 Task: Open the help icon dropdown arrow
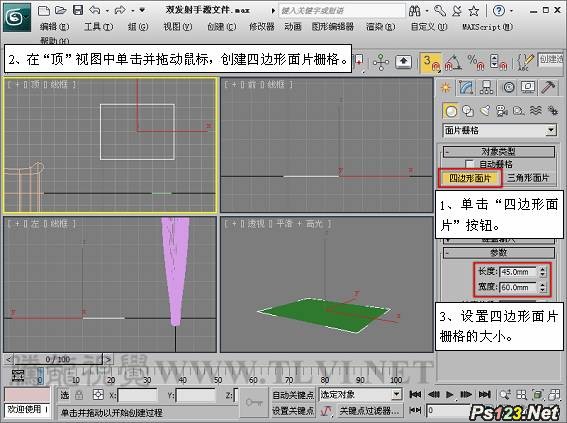tap(512, 11)
